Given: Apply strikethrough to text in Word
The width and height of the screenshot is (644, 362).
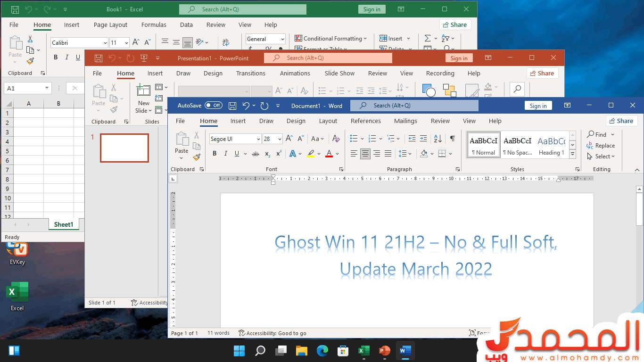Looking at the screenshot, I should pyautogui.click(x=256, y=154).
